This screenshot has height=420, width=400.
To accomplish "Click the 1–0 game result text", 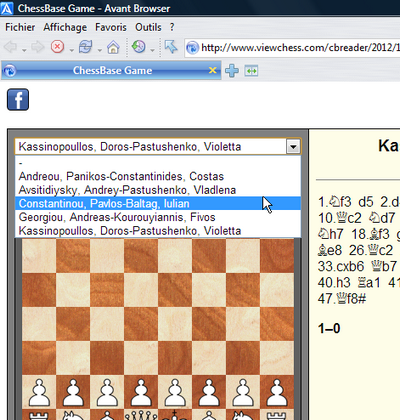I will [x=329, y=329].
